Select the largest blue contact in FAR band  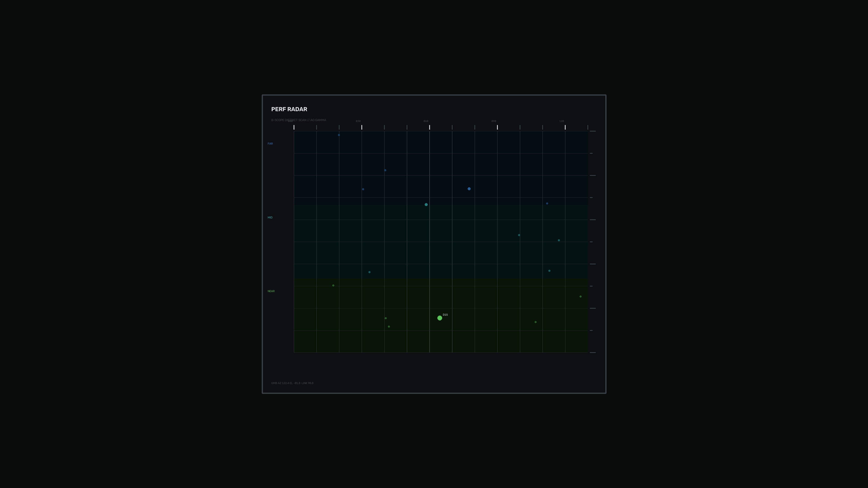click(x=469, y=189)
